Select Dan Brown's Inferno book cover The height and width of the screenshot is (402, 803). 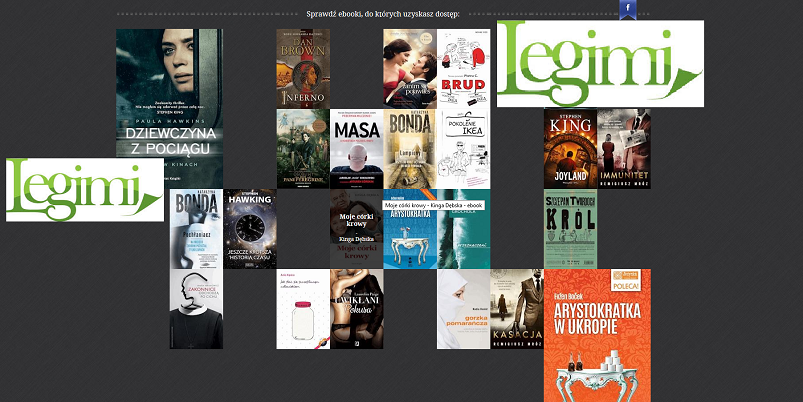[x=303, y=69]
